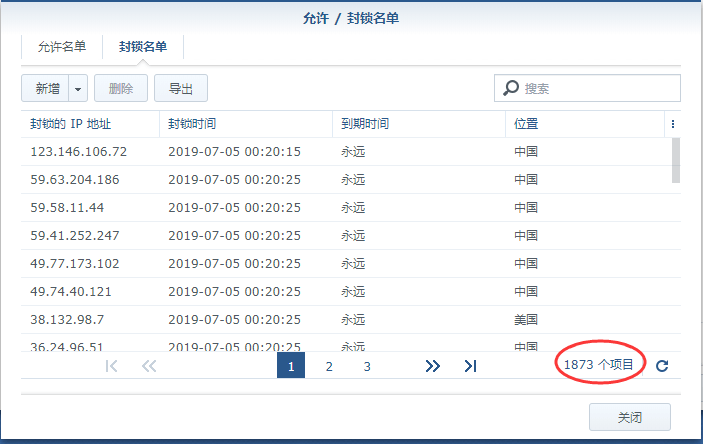Expand the 新增 dropdown arrow
Screen dimensions: 703x444
point(78,88)
